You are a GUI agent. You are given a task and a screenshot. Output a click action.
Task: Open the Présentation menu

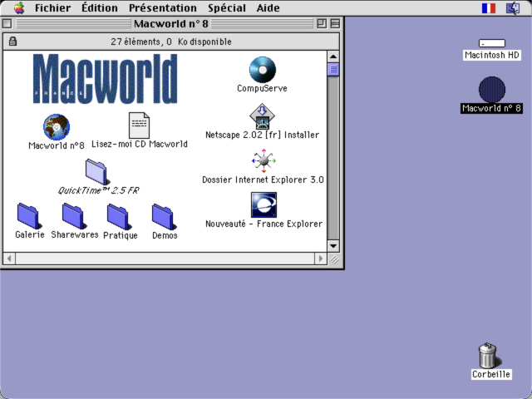pyautogui.click(x=163, y=7)
